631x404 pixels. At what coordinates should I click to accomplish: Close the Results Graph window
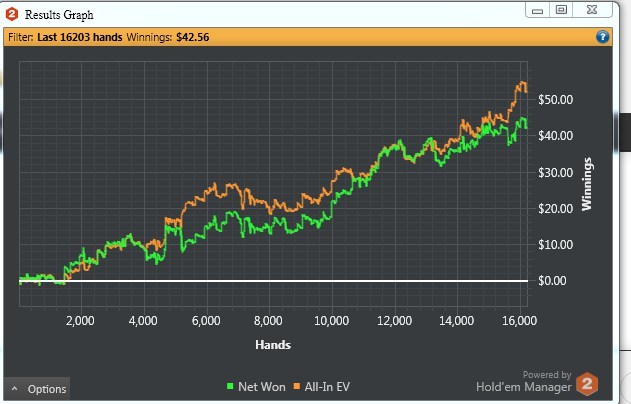[592, 10]
